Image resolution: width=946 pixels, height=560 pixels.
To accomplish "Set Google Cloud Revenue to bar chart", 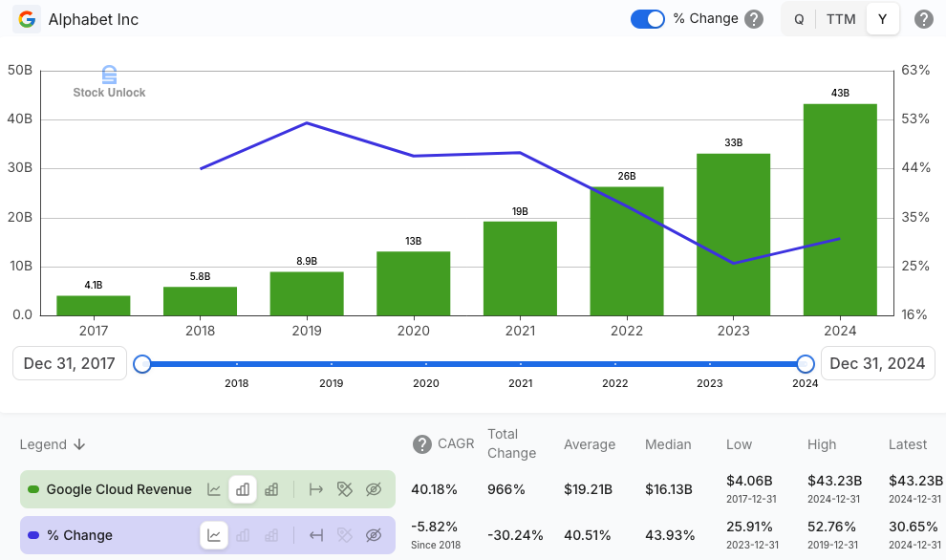I will pyautogui.click(x=243, y=489).
